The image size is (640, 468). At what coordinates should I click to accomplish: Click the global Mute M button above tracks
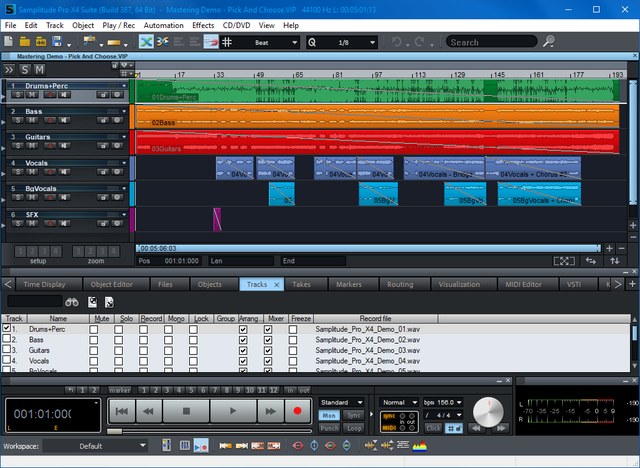click(40, 69)
